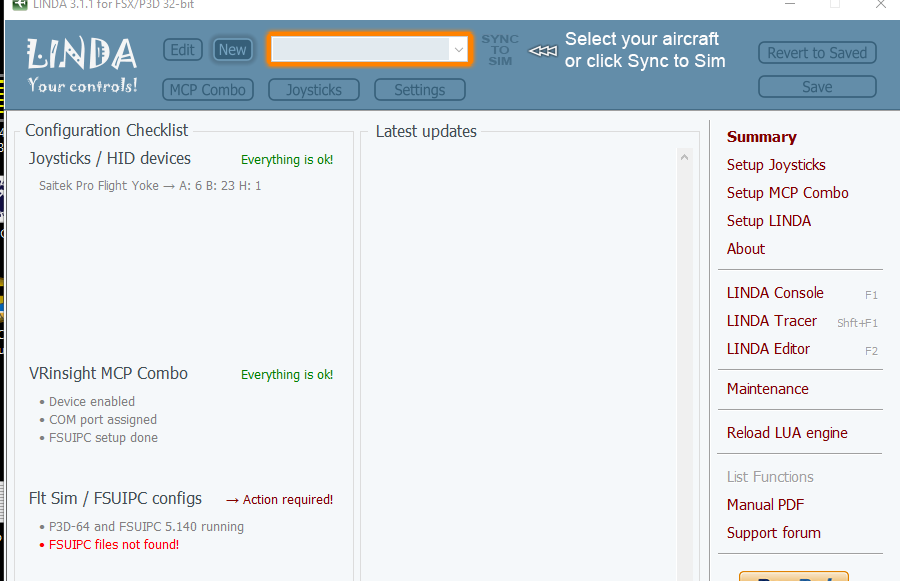Open the Joysticks page
The width and height of the screenshot is (900, 581).
coord(313,90)
